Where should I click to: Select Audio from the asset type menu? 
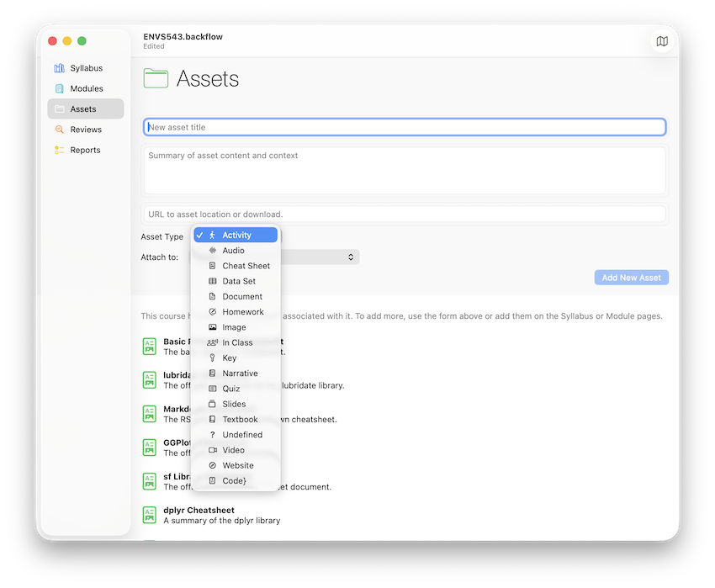pyautogui.click(x=233, y=251)
